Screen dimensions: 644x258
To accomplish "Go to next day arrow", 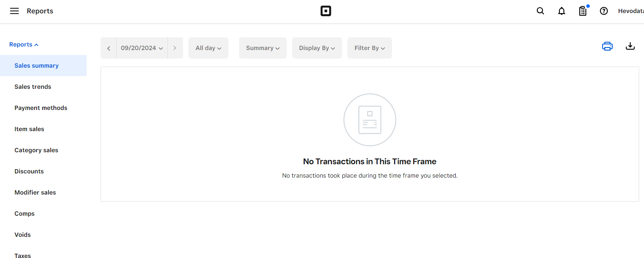I will click(x=175, y=48).
